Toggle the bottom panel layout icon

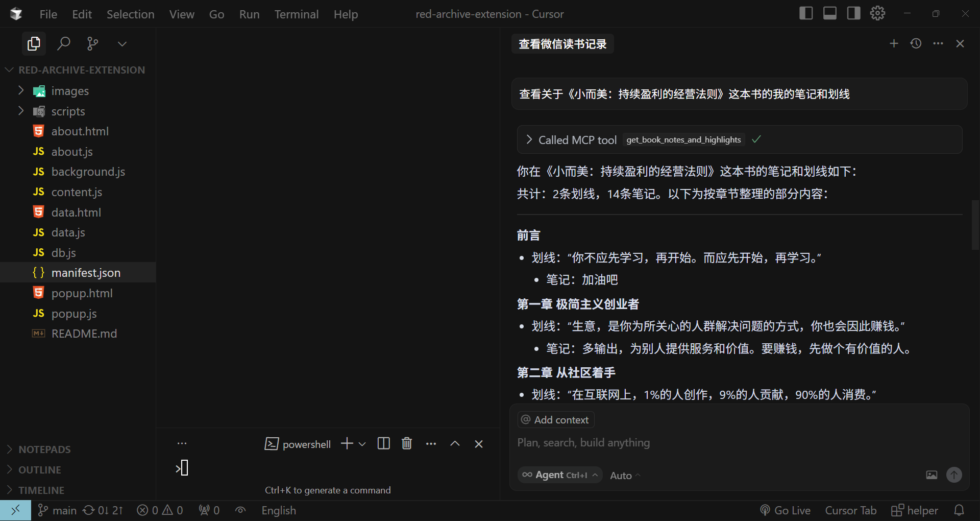point(830,13)
